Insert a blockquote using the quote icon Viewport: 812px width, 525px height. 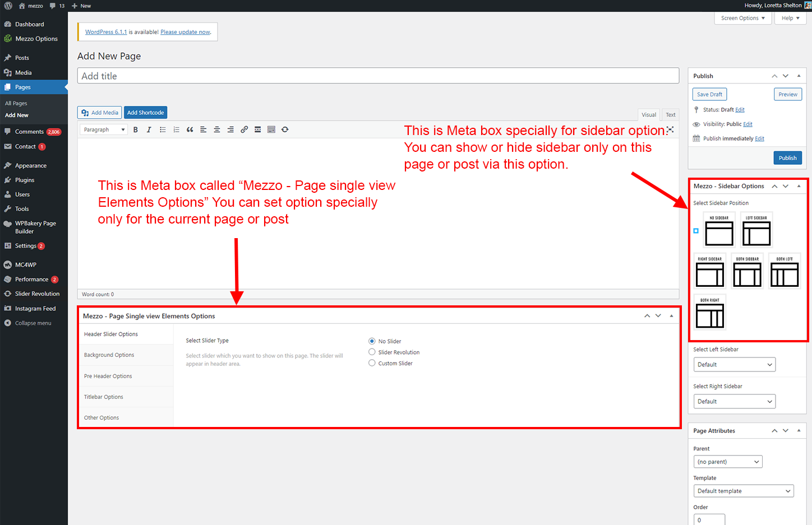[x=190, y=129]
